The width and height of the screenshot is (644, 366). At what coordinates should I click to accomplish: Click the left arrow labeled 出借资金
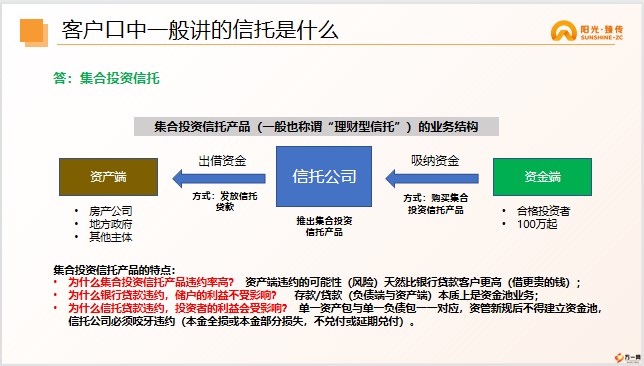point(219,178)
